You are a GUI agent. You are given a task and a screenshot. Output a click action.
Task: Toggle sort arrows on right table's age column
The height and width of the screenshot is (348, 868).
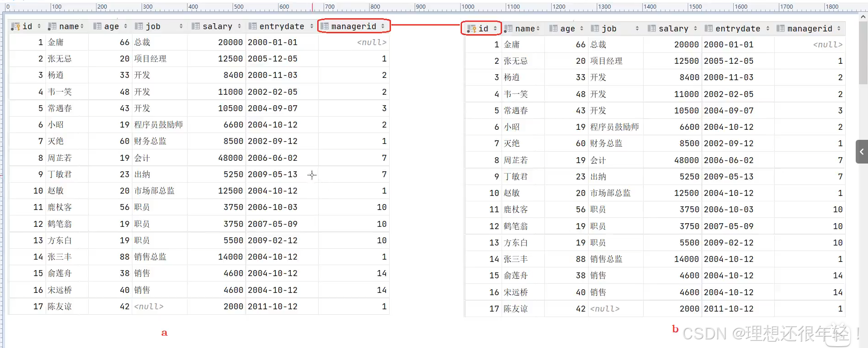pyautogui.click(x=582, y=29)
